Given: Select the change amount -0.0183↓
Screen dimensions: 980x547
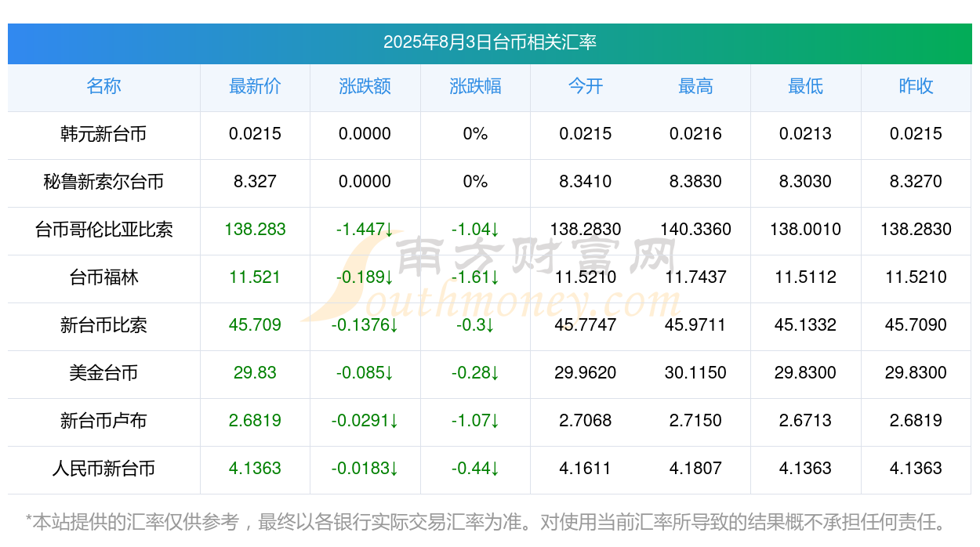Looking at the screenshot, I should coord(365,469).
